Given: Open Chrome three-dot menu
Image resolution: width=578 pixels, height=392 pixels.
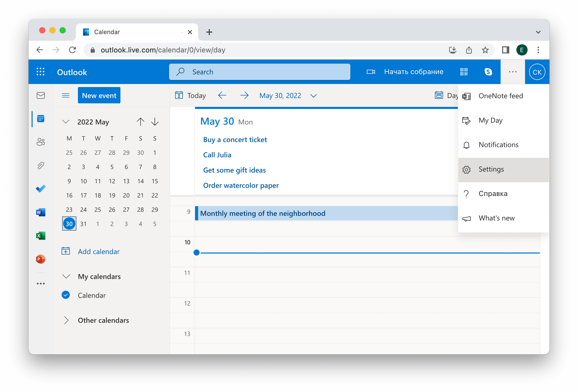Looking at the screenshot, I should (x=538, y=50).
